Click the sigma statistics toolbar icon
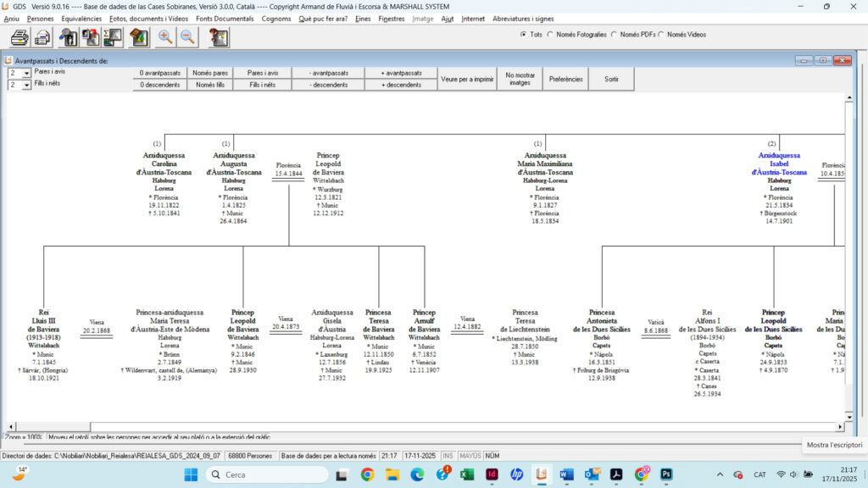 pyautogui.click(x=113, y=36)
